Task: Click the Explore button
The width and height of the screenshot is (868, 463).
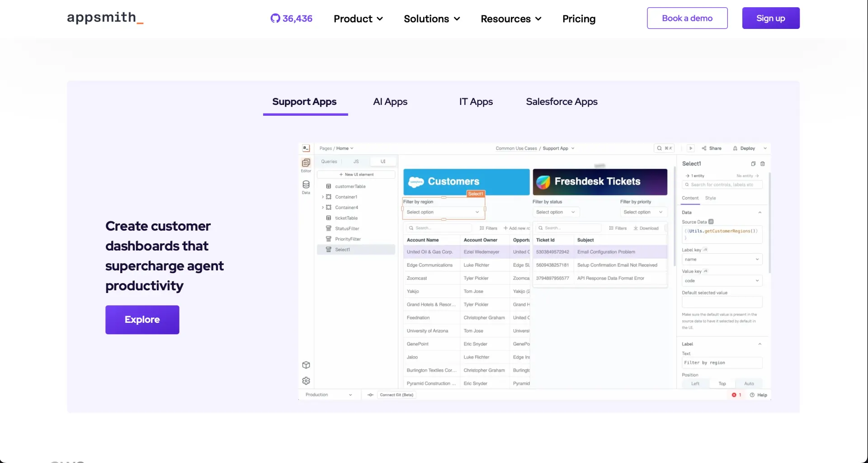Action: [142, 320]
